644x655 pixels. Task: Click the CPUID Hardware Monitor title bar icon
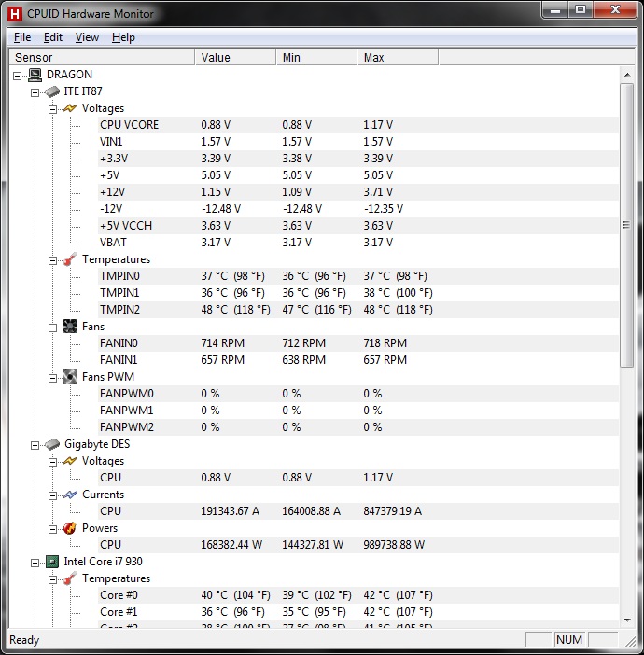point(15,14)
